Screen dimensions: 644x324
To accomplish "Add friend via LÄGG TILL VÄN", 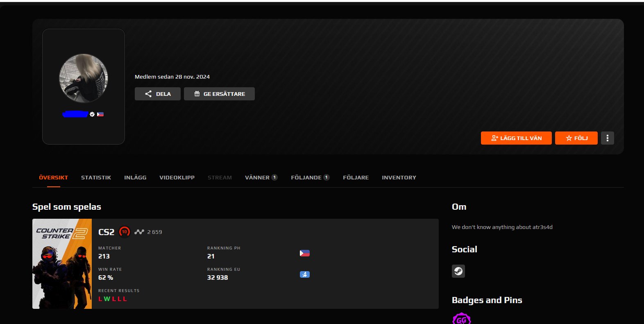I will click(516, 138).
